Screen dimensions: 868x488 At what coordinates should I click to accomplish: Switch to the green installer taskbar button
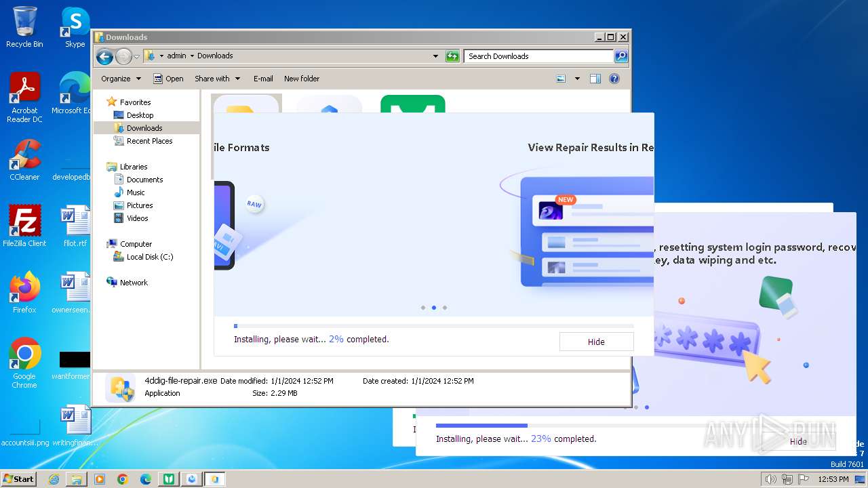tap(169, 479)
